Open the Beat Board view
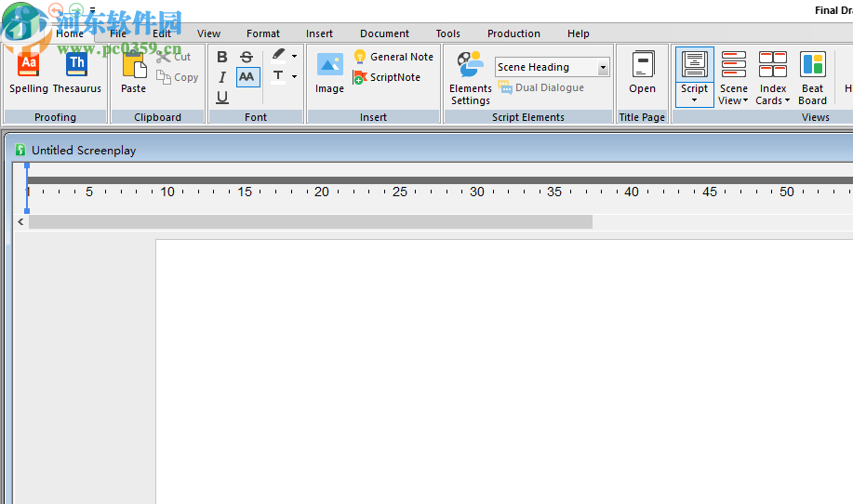 pyautogui.click(x=812, y=78)
